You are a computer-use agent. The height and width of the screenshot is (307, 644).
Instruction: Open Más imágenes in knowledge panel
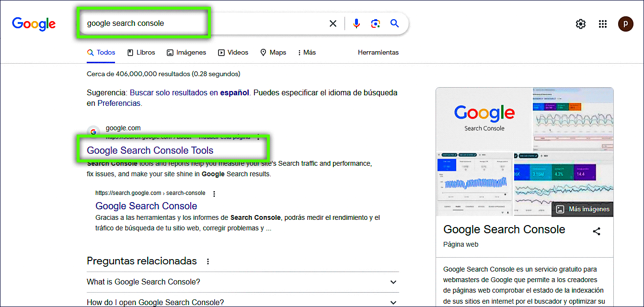(583, 209)
